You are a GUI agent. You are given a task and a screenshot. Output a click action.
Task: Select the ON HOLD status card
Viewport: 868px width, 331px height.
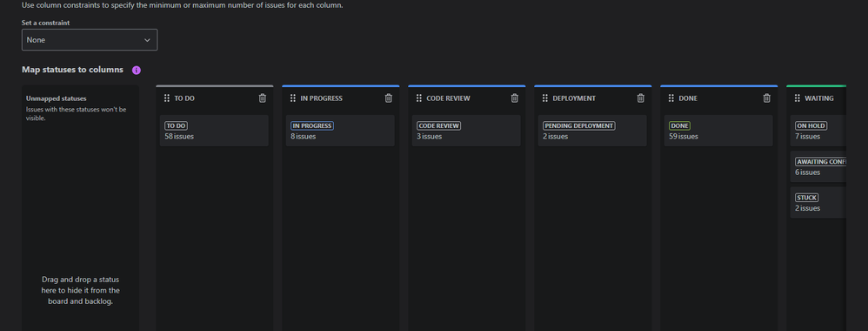(x=818, y=131)
